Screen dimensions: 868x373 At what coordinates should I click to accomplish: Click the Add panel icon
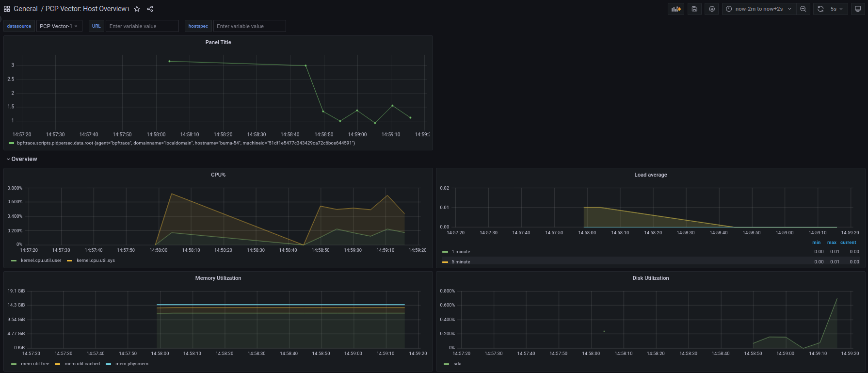click(x=676, y=9)
